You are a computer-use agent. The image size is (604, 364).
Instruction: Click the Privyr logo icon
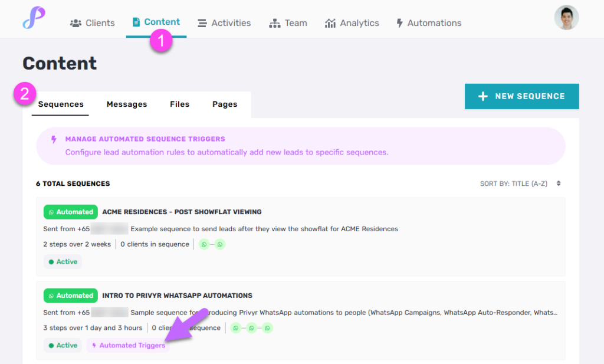(34, 18)
